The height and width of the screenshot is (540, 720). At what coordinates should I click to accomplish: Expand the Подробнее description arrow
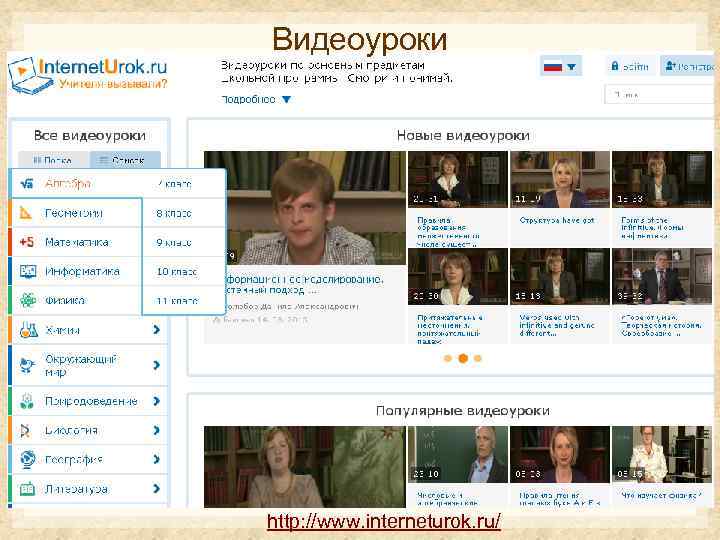286,99
